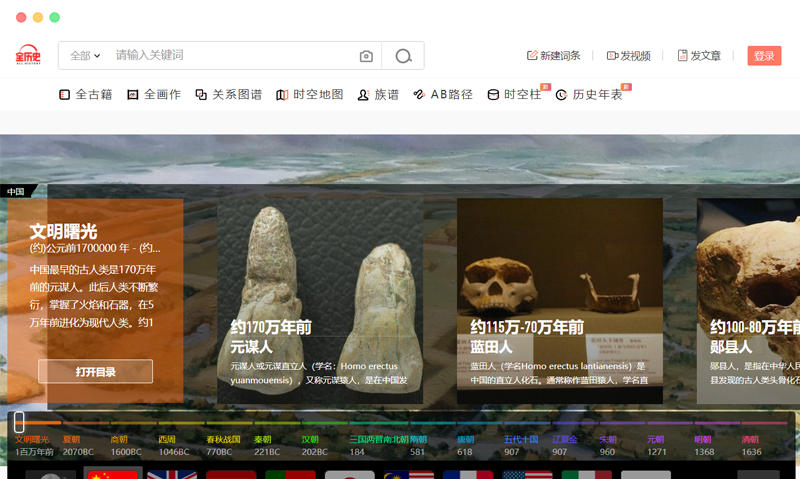Open the 全古籍 menu item

point(86,94)
